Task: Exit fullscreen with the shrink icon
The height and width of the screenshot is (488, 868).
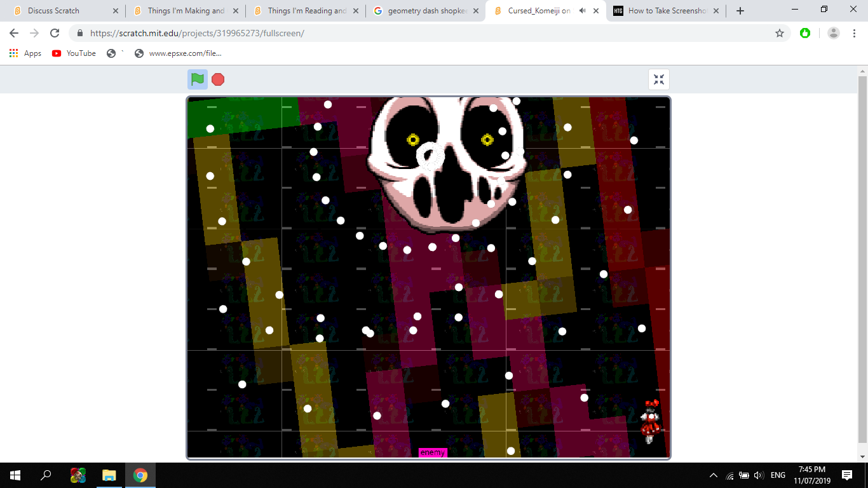Action: tap(659, 79)
